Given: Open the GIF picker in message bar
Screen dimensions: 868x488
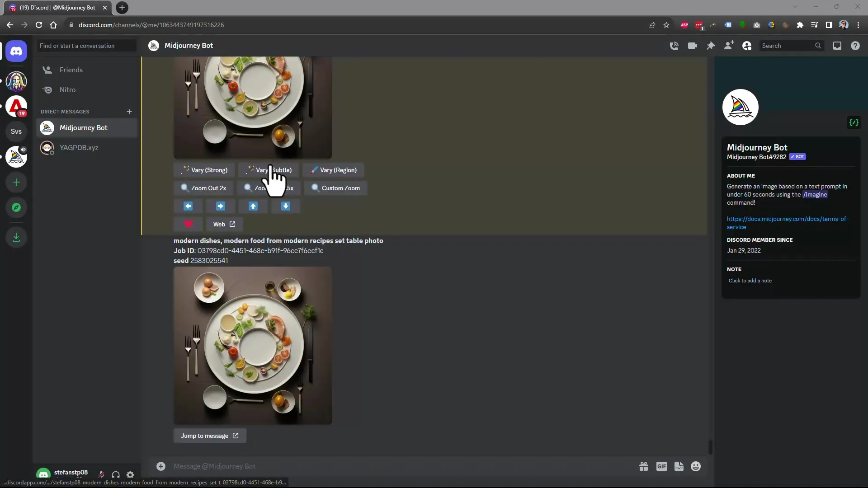Looking at the screenshot, I should pyautogui.click(x=662, y=467).
